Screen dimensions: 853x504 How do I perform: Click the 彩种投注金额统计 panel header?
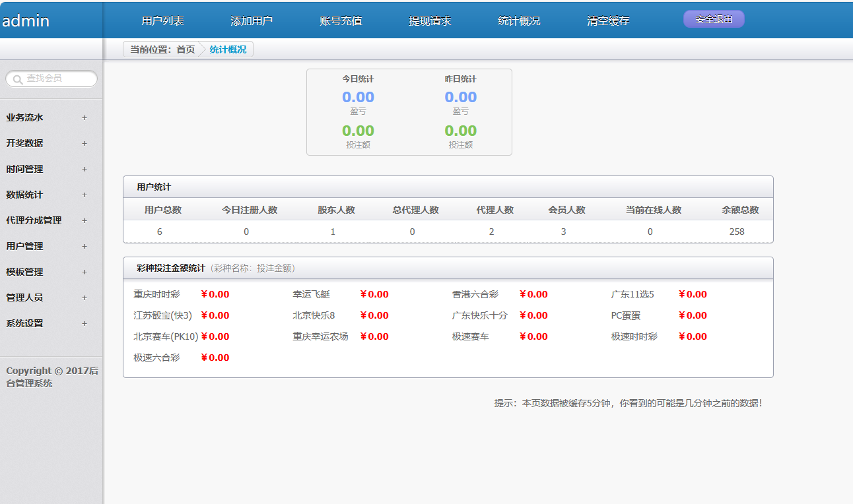[x=448, y=268]
